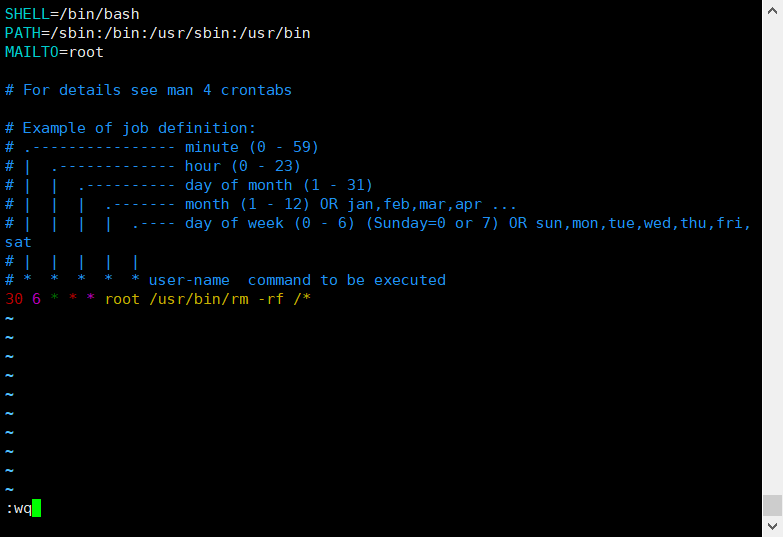Image resolution: width=783 pixels, height=537 pixels.
Task: Click the green block cursor after :wq
Action: click(x=36, y=508)
